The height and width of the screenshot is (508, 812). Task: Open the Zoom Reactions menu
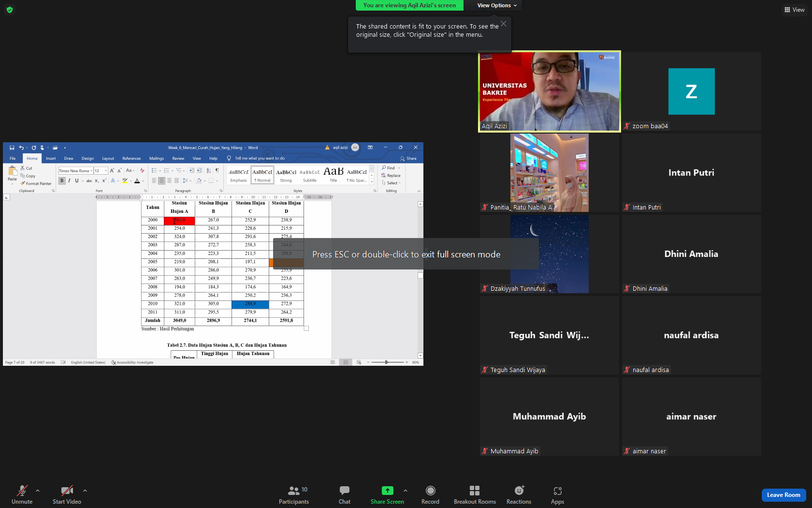[x=519, y=495]
